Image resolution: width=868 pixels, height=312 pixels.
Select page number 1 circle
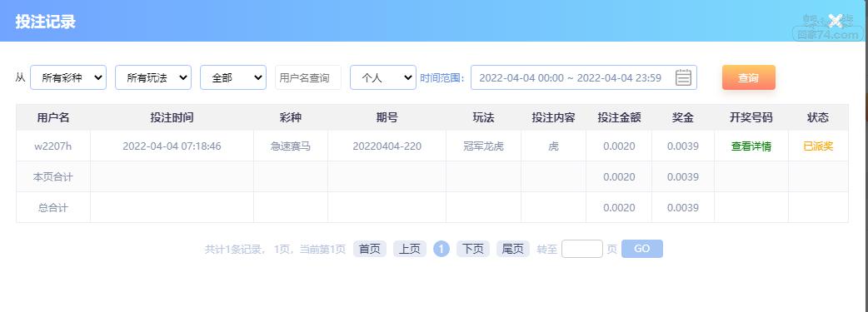click(441, 249)
